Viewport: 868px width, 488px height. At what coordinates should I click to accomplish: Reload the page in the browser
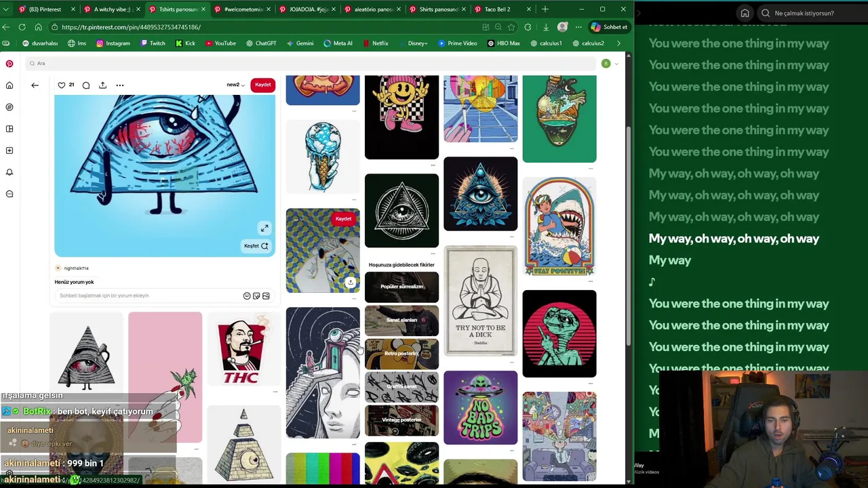22,27
